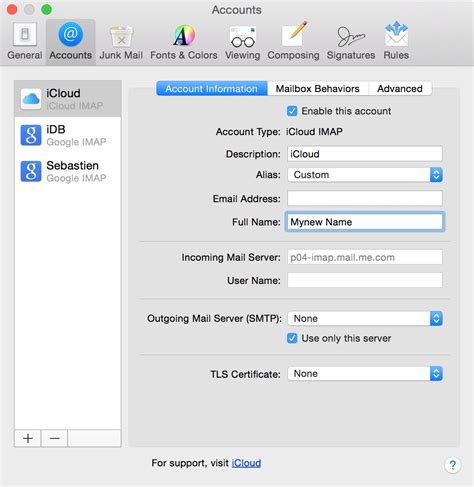
Task: Open the Alias dropdown
Action: pos(365,175)
